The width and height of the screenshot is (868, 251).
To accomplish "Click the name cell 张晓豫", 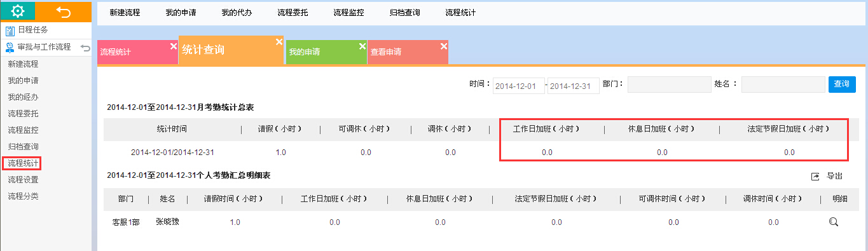I will 167,222.
